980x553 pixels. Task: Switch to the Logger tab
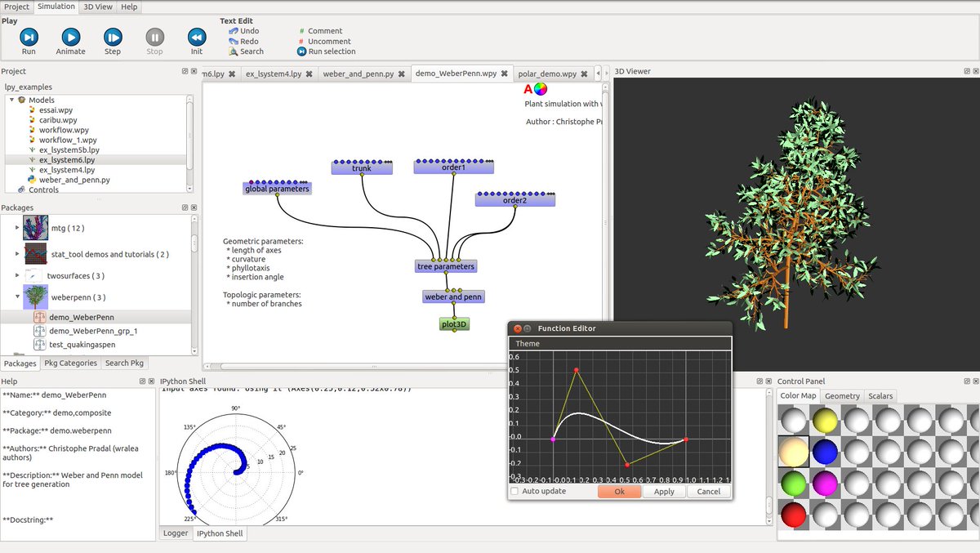coord(176,533)
